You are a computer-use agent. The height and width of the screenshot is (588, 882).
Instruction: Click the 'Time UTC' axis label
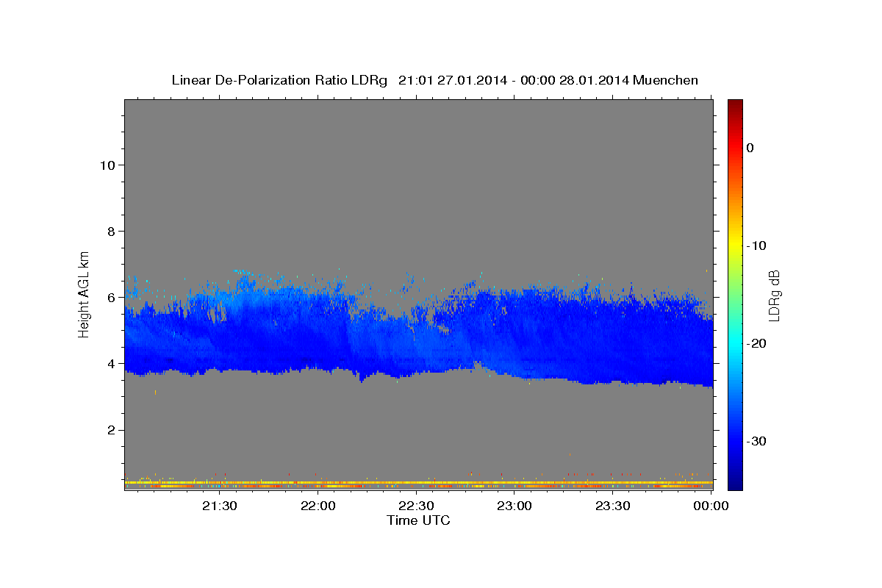click(x=418, y=520)
